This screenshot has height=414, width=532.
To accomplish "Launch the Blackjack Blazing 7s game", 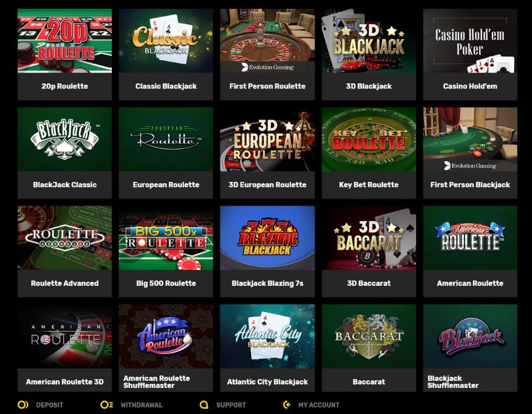I will click(x=267, y=237).
